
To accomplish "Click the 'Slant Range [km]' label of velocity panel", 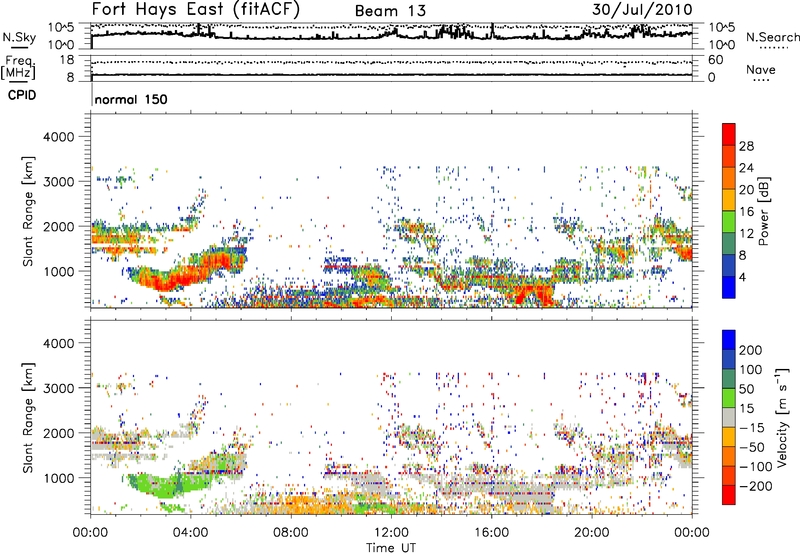I will pyautogui.click(x=28, y=417).
